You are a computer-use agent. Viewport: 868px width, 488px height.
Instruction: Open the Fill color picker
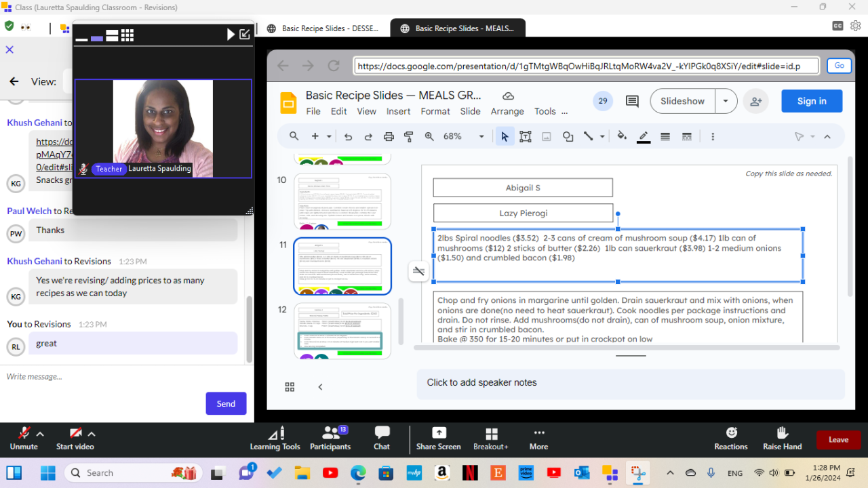tap(622, 136)
